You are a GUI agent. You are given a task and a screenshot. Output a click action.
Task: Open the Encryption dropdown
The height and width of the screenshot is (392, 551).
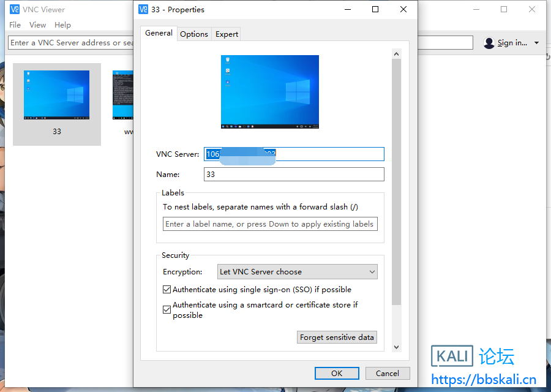click(x=297, y=271)
